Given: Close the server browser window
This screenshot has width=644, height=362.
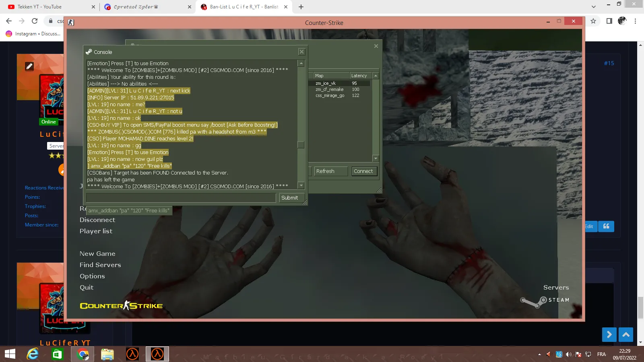Looking at the screenshot, I should 376,46.
